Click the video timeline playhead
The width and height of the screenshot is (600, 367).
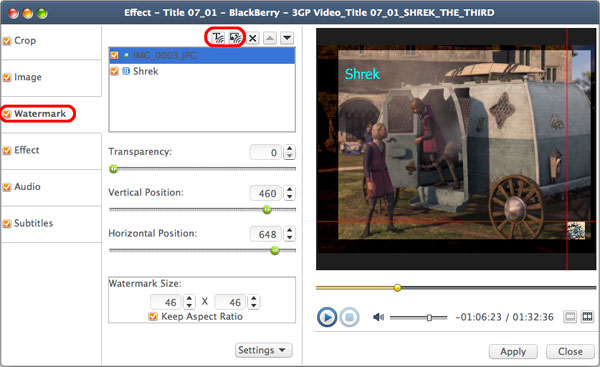[x=398, y=288]
